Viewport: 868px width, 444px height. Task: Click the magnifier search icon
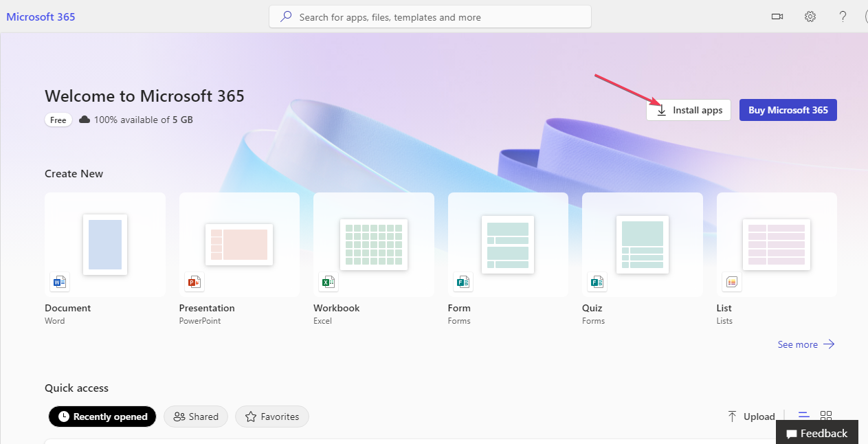tap(286, 16)
